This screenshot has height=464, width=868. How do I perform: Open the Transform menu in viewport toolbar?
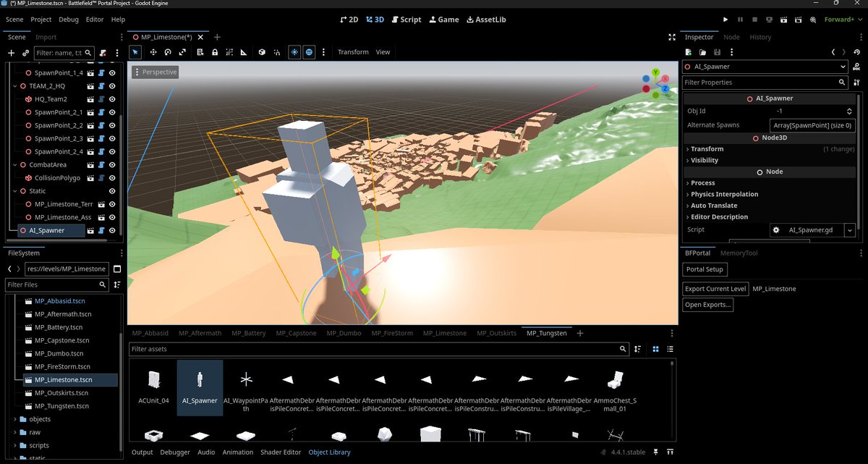click(353, 52)
